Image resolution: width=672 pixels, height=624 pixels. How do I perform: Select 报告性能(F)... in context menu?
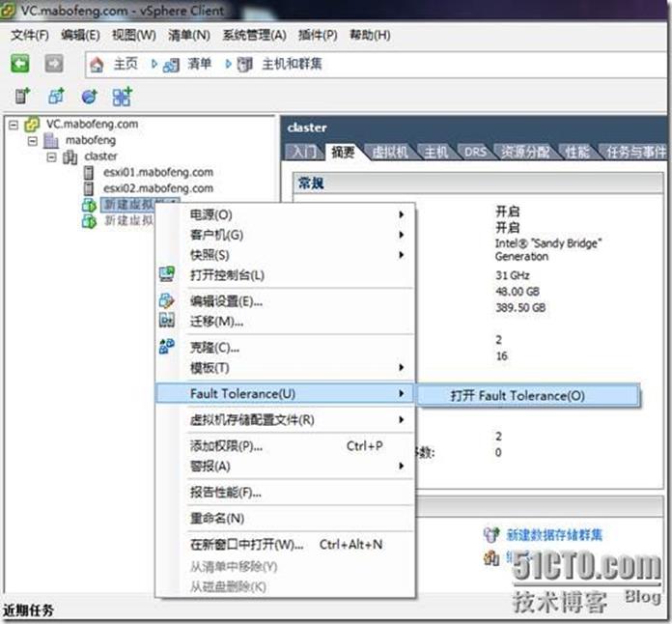(x=285, y=493)
